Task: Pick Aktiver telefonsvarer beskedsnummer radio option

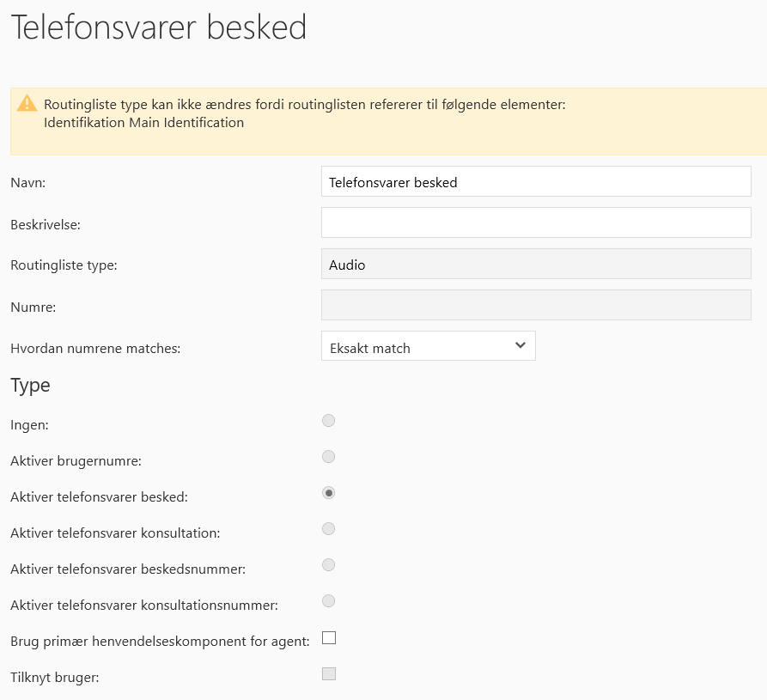Action: (328, 565)
